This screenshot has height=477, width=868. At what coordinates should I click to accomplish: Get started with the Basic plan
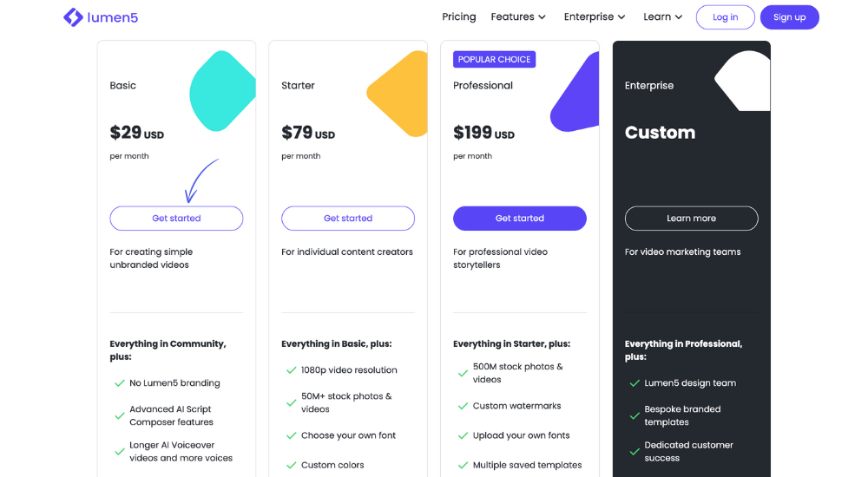point(176,219)
